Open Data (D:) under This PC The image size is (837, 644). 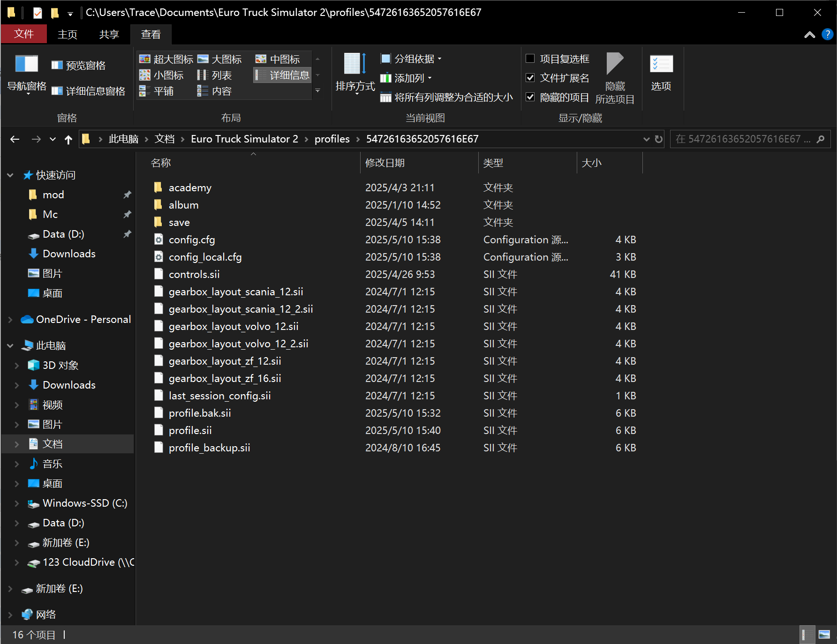click(63, 523)
